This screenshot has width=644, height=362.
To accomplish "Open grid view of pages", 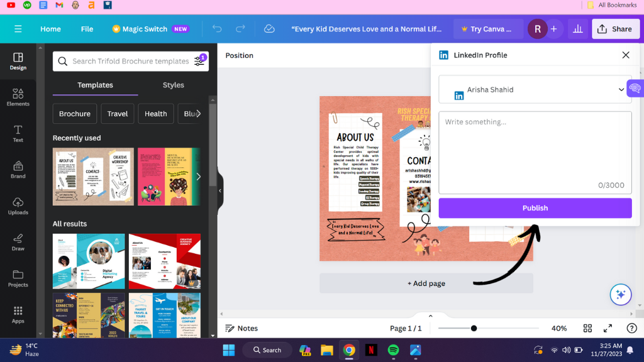I will 588,328.
